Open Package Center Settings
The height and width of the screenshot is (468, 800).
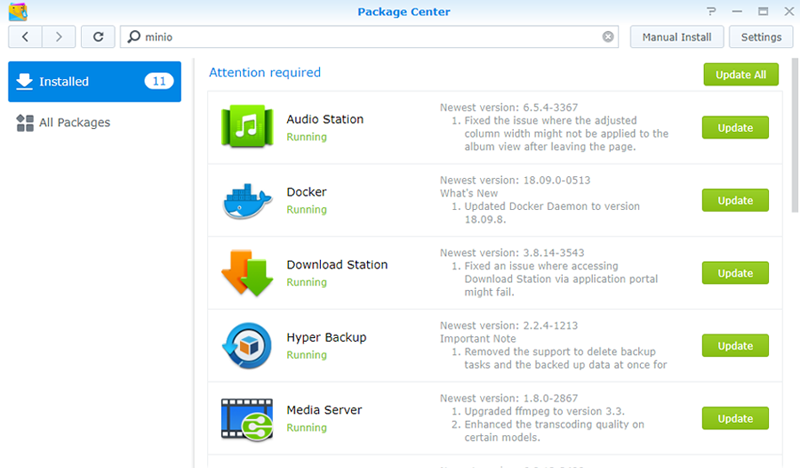tap(761, 37)
